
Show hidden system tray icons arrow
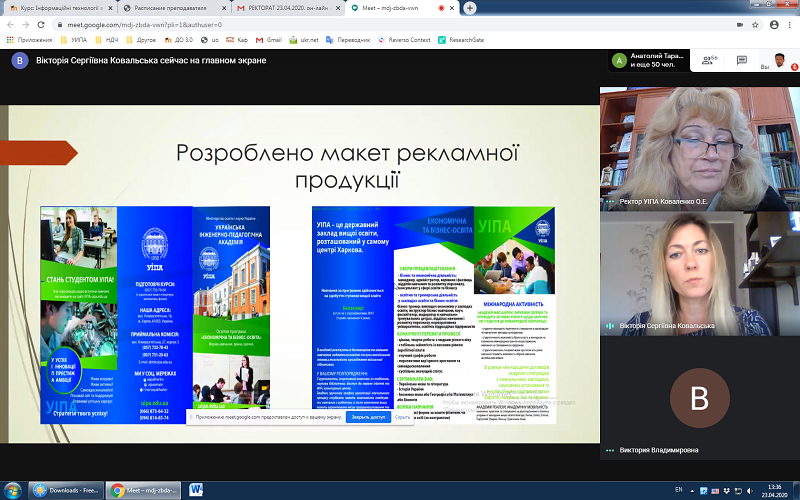point(693,490)
